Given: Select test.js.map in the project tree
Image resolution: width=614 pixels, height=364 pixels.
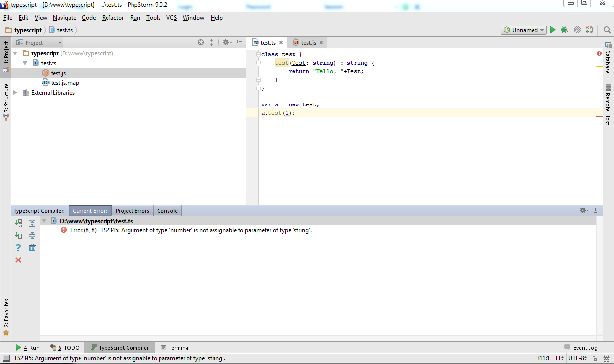Looking at the screenshot, I should 65,83.
